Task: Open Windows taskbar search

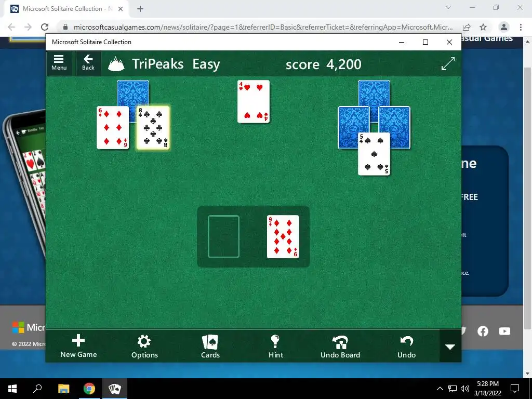Action: tap(37, 389)
